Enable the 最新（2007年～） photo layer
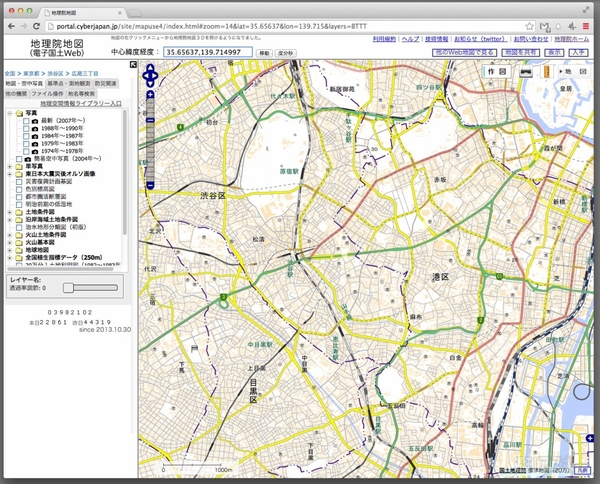The width and height of the screenshot is (600, 484). coord(24,120)
